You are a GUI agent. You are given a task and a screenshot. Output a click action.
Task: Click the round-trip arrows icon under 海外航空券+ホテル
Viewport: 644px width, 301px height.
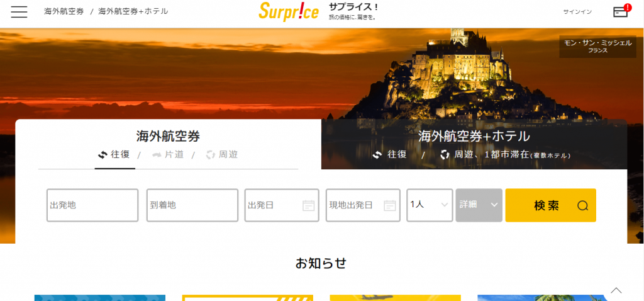pyautogui.click(x=377, y=155)
